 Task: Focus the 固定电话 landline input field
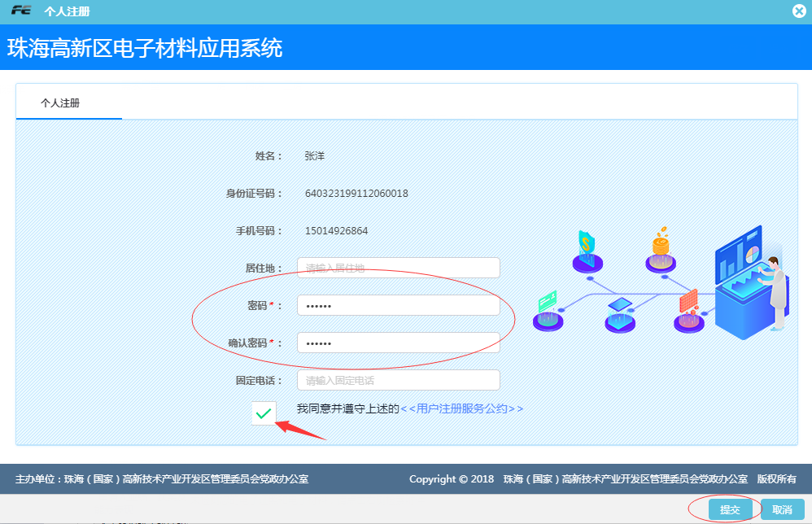(x=398, y=380)
